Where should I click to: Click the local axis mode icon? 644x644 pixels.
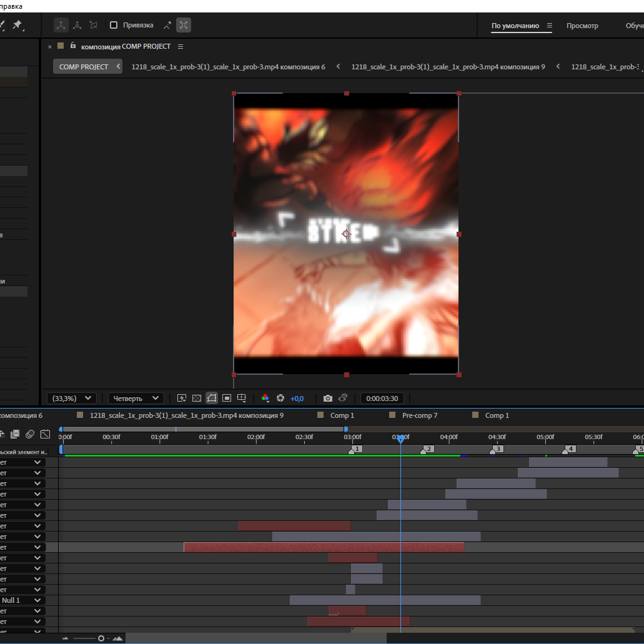(61, 25)
